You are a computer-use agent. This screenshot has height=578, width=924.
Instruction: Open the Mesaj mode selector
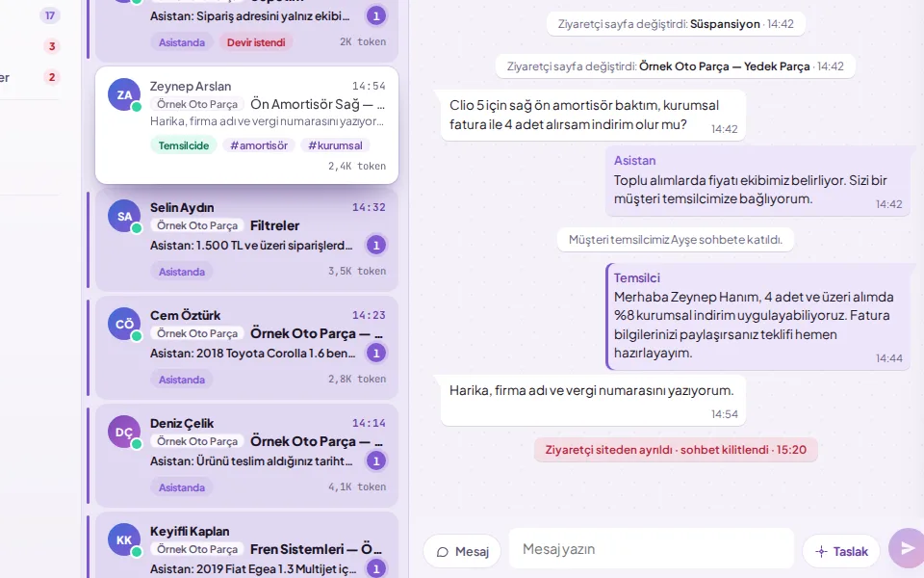pyautogui.click(x=462, y=551)
